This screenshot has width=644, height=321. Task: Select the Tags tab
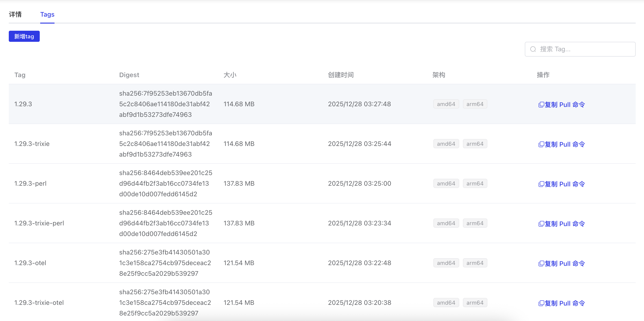click(47, 15)
